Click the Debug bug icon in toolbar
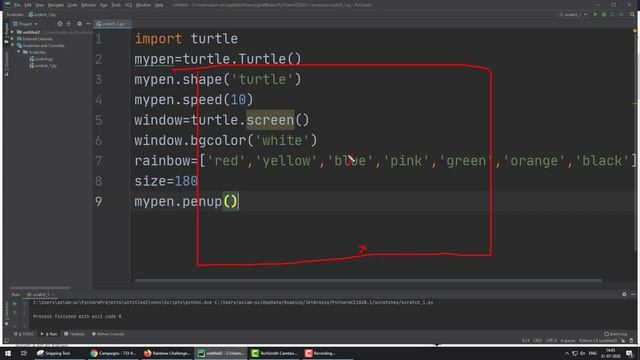Image resolution: width=640 pixels, height=360 pixels. [x=604, y=15]
